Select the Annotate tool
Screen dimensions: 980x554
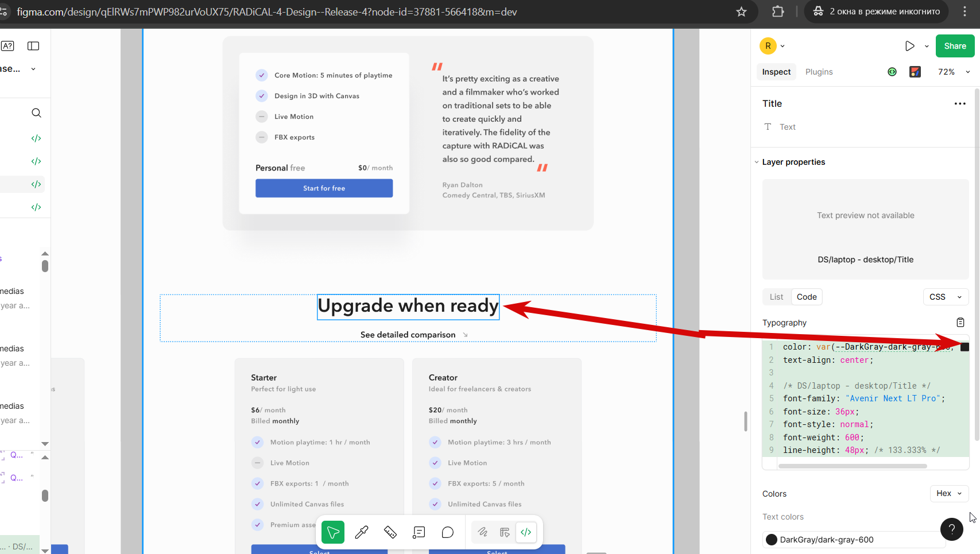click(419, 532)
